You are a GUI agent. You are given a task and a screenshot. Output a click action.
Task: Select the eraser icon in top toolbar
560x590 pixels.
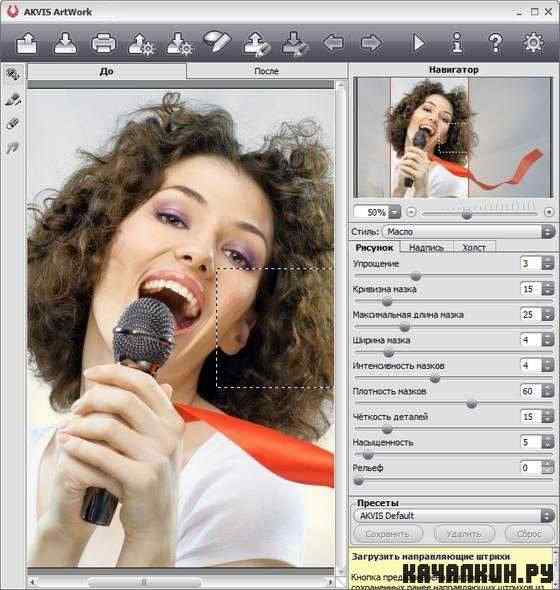coord(217,42)
